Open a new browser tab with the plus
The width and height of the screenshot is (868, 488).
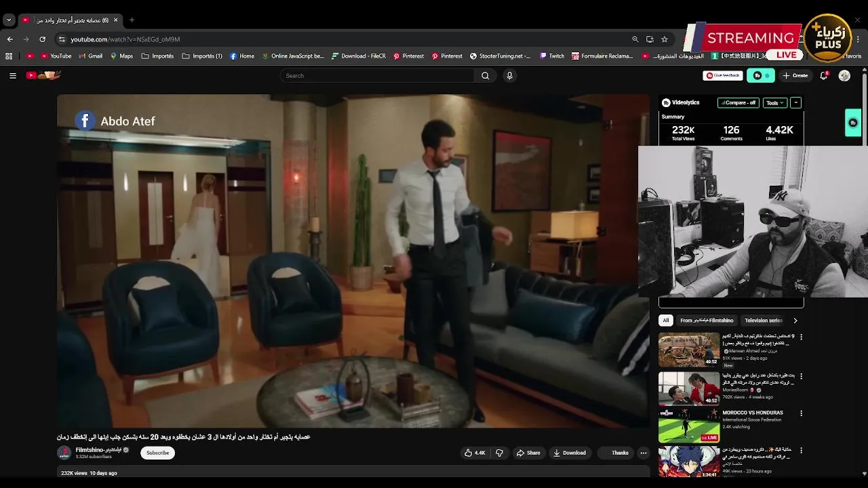(x=132, y=20)
